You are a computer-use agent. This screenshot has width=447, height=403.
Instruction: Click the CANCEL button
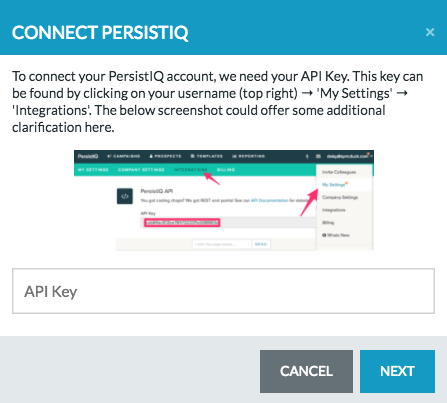(x=306, y=371)
